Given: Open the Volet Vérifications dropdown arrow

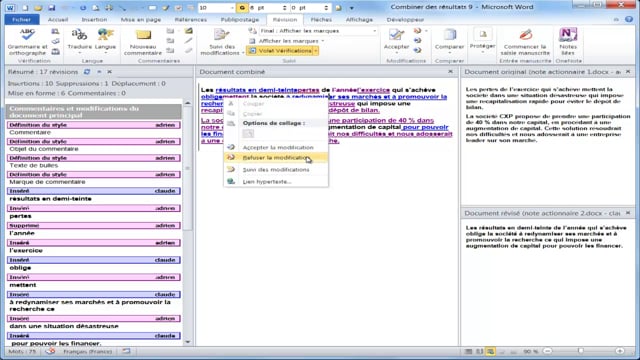Looking at the screenshot, I should pyautogui.click(x=316, y=51).
